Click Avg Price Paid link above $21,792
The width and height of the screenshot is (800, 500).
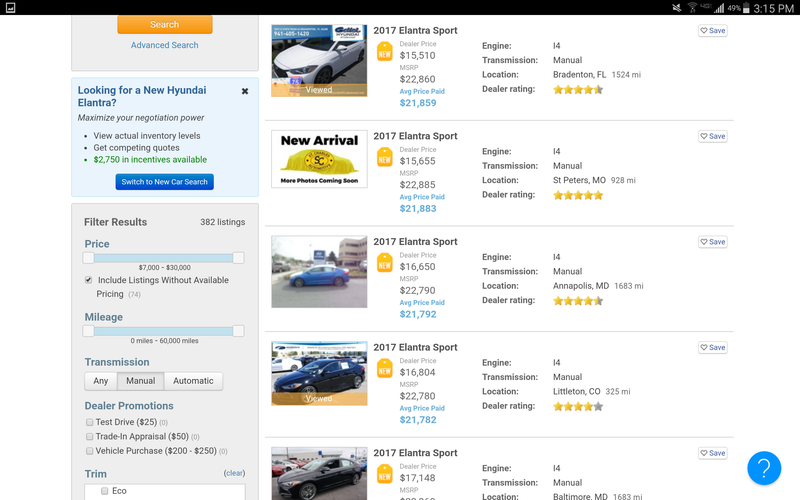pos(422,303)
